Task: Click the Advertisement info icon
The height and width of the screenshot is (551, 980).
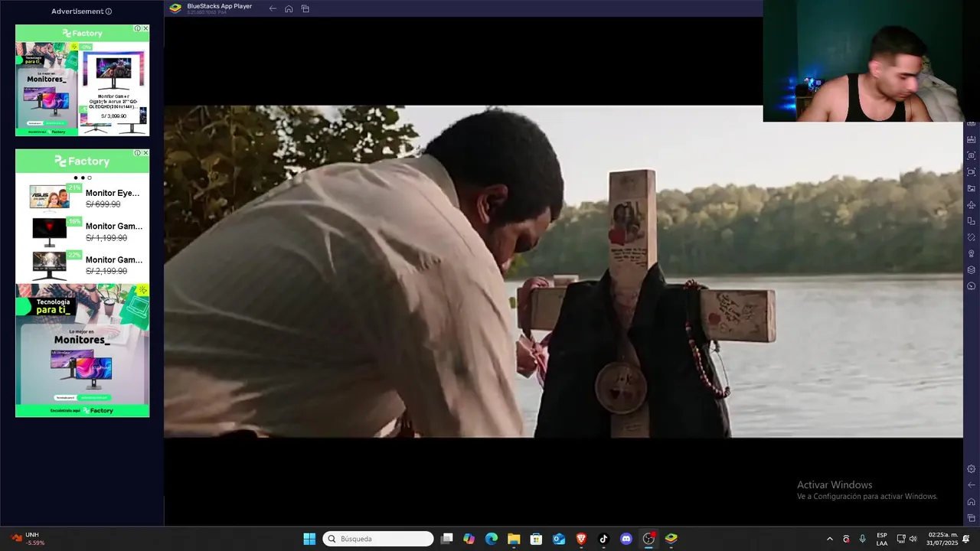Action: [109, 11]
